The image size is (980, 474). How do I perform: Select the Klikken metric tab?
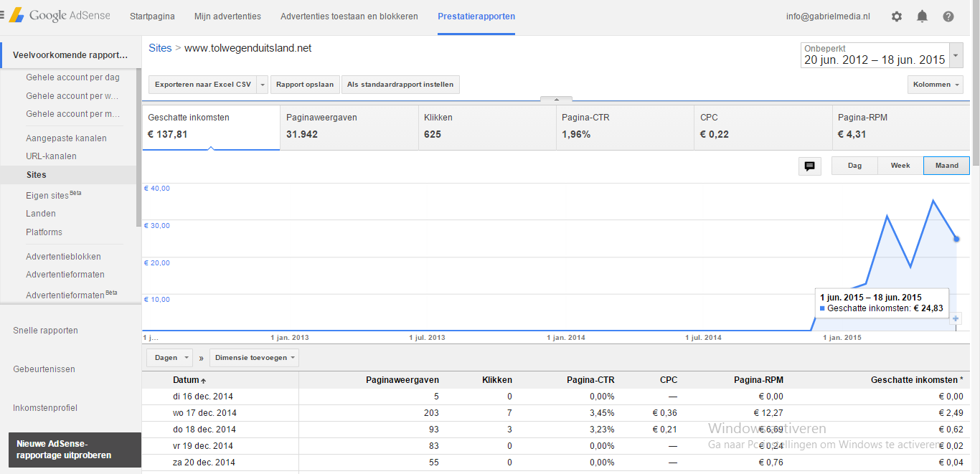click(x=487, y=128)
